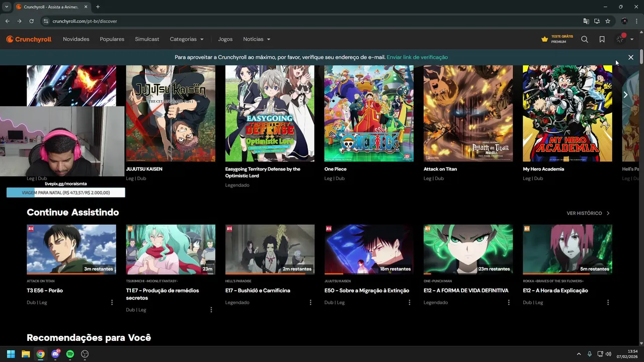Open Spotify from taskbar

tap(70, 354)
